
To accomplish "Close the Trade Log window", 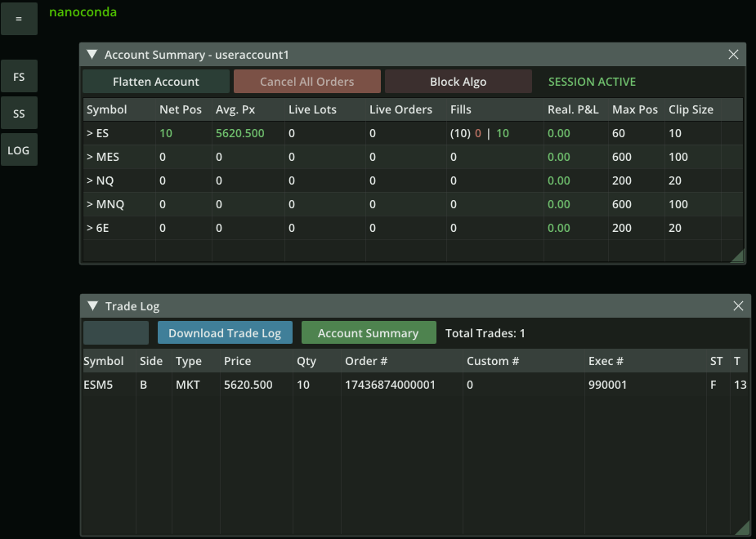I will point(738,306).
